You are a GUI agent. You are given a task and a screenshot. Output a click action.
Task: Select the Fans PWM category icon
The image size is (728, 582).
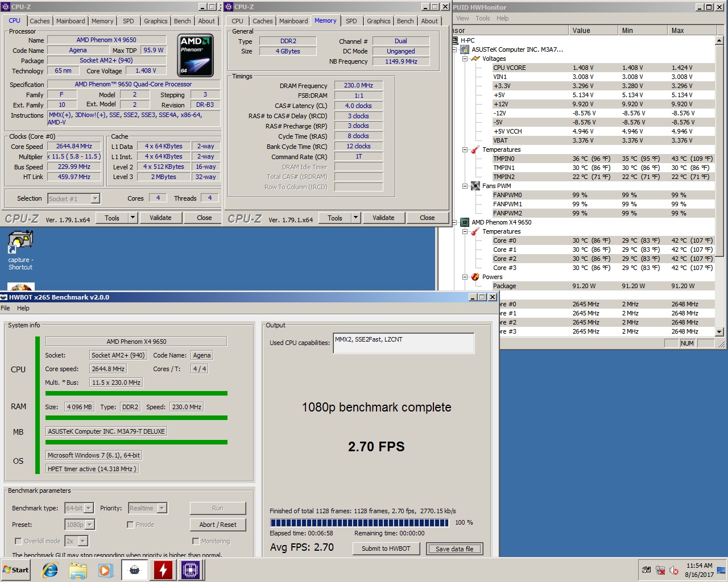475,186
